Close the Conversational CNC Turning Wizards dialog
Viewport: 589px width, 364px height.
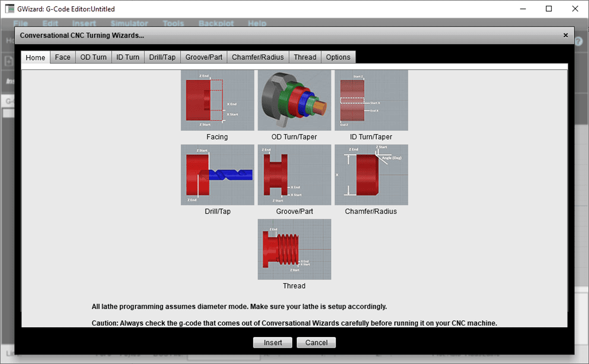565,35
